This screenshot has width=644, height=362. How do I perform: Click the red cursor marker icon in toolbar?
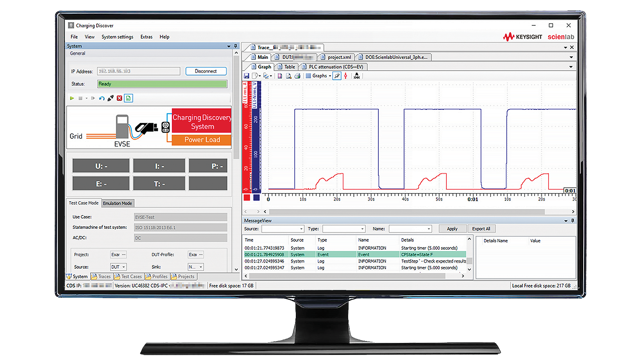pyautogui.click(x=346, y=76)
